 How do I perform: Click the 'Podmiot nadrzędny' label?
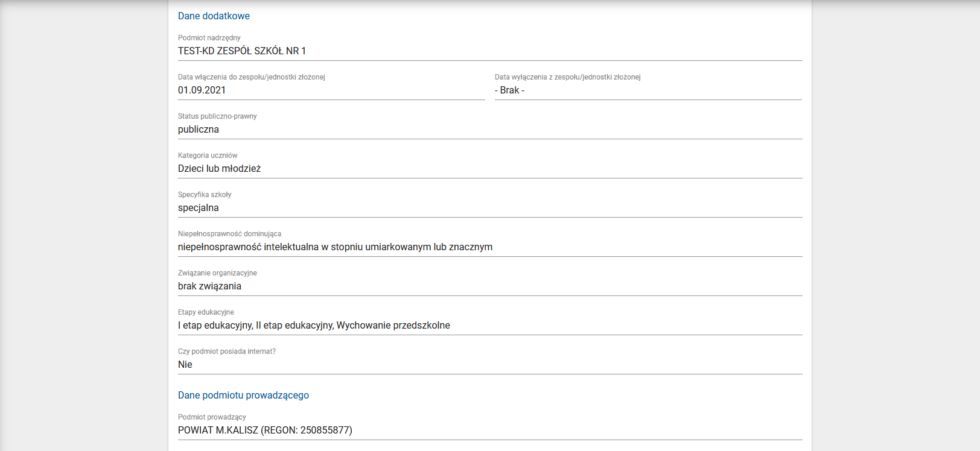[x=209, y=38]
